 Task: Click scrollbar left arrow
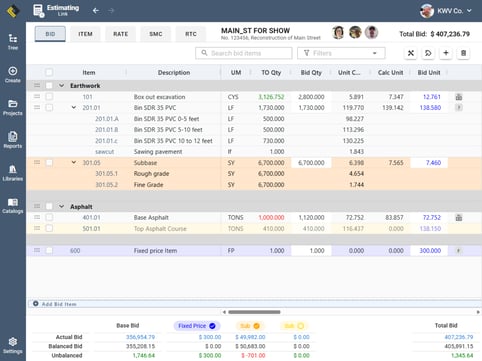(224, 312)
